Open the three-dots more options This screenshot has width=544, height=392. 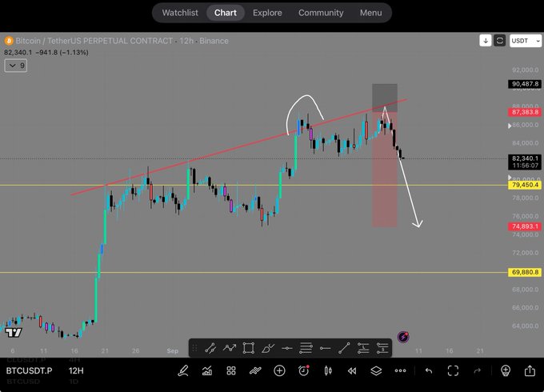400,371
